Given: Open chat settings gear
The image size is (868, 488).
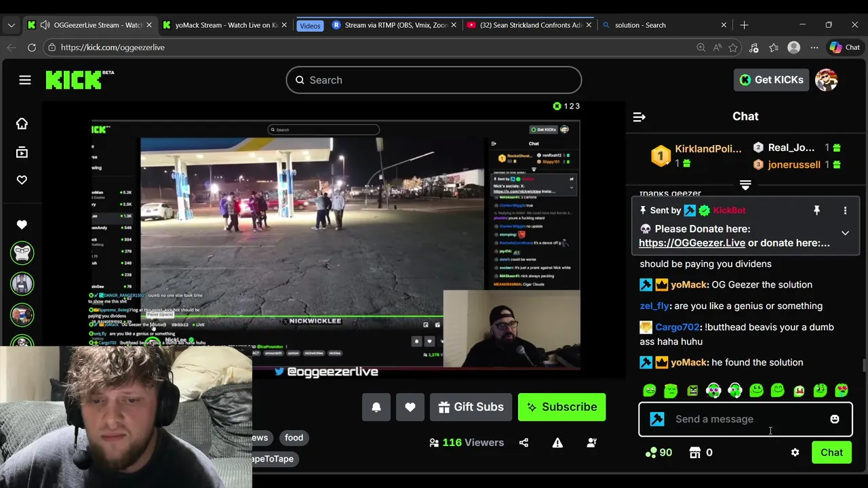Looking at the screenshot, I should click(x=795, y=453).
